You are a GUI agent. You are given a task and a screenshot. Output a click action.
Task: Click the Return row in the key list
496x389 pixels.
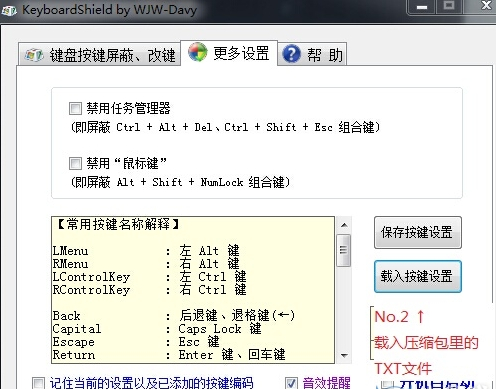coord(169,355)
